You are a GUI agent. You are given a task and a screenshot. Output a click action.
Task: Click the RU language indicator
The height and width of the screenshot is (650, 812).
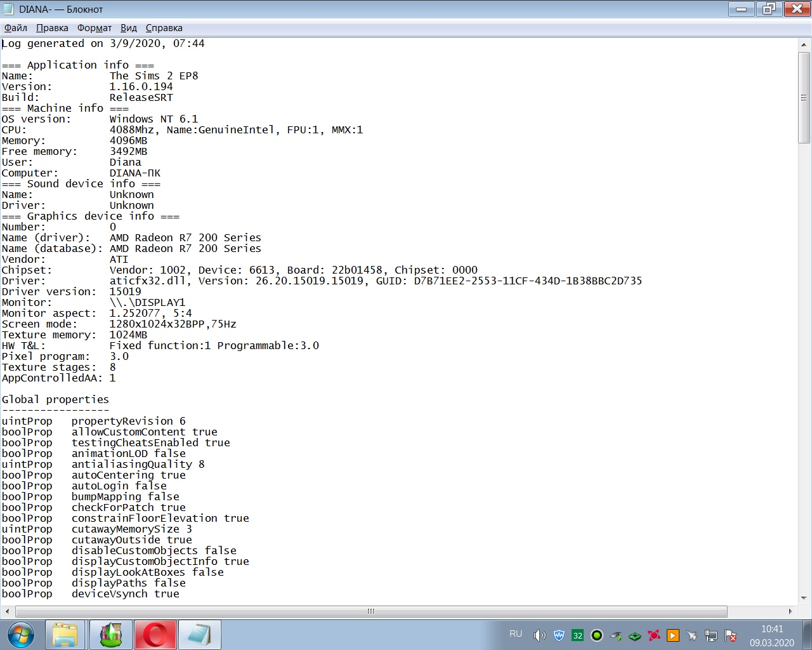coord(516,634)
